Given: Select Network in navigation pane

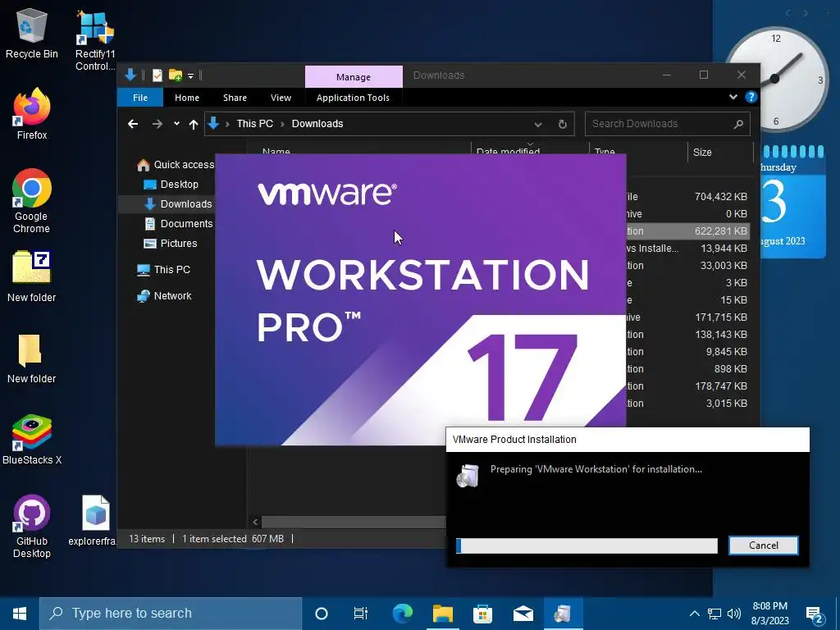Looking at the screenshot, I should (164, 295).
